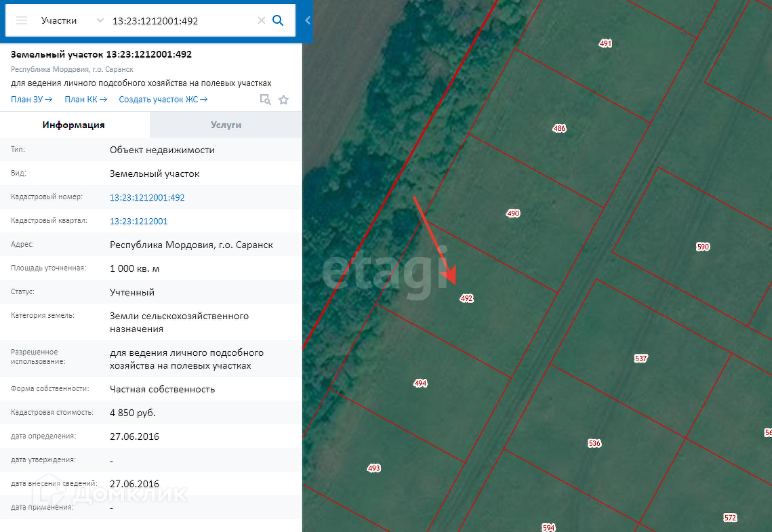
Task: Switch to the Информация tab
Action: (74, 125)
